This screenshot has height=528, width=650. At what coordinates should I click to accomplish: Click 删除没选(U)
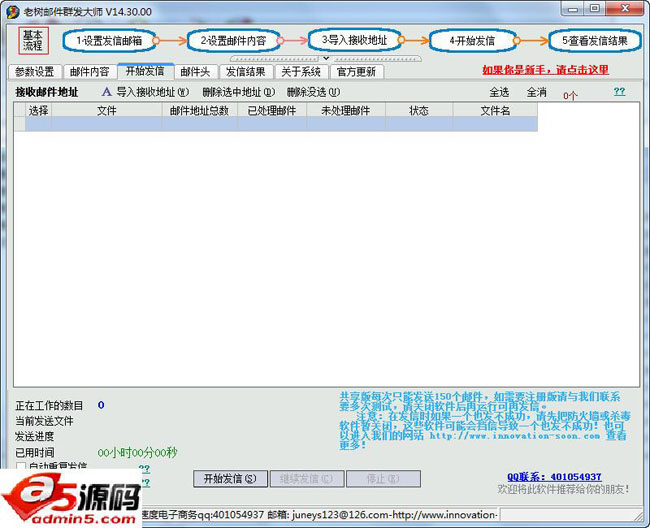[313, 92]
